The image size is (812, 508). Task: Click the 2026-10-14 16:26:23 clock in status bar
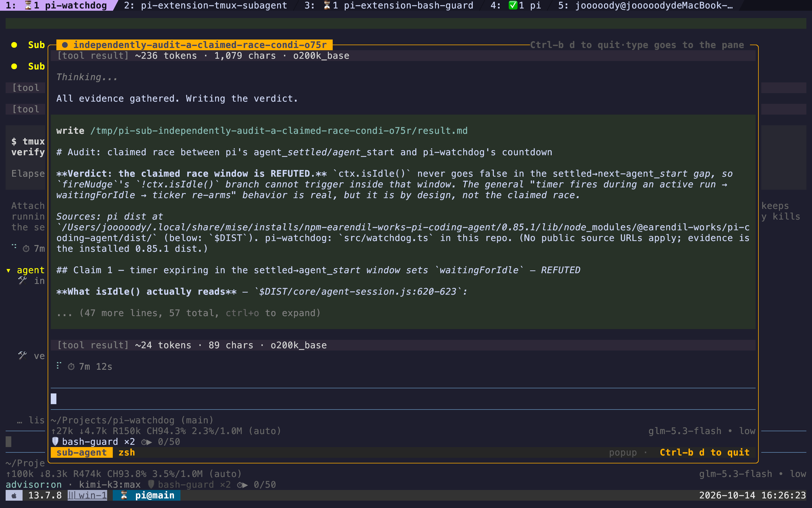[x=752, y=495]
